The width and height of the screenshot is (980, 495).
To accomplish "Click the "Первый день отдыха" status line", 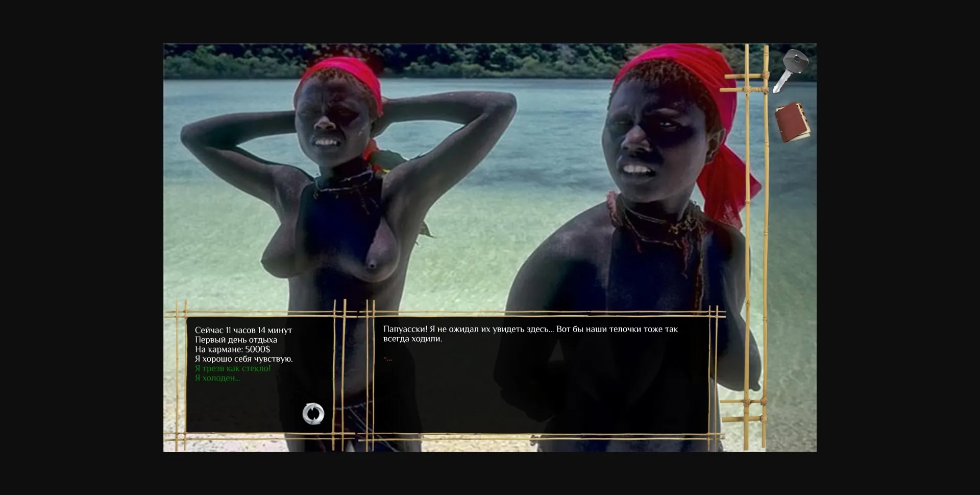I will click(236, 340).
